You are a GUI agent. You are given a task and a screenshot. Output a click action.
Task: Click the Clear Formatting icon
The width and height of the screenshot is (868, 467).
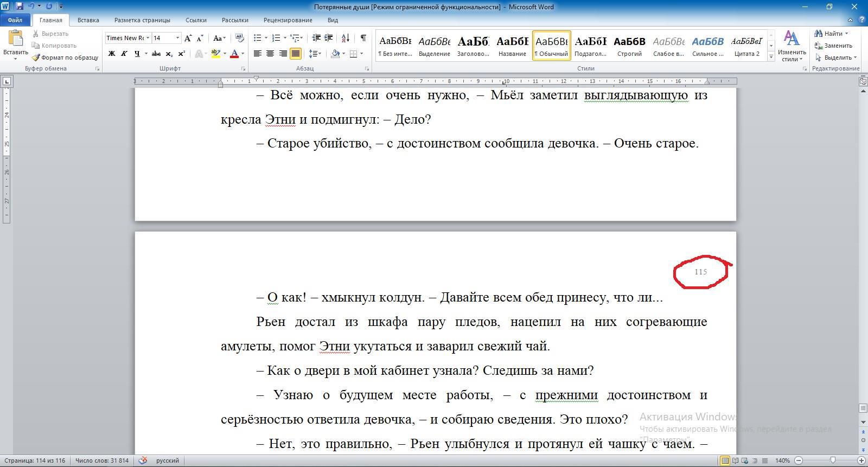pos(239,38)
